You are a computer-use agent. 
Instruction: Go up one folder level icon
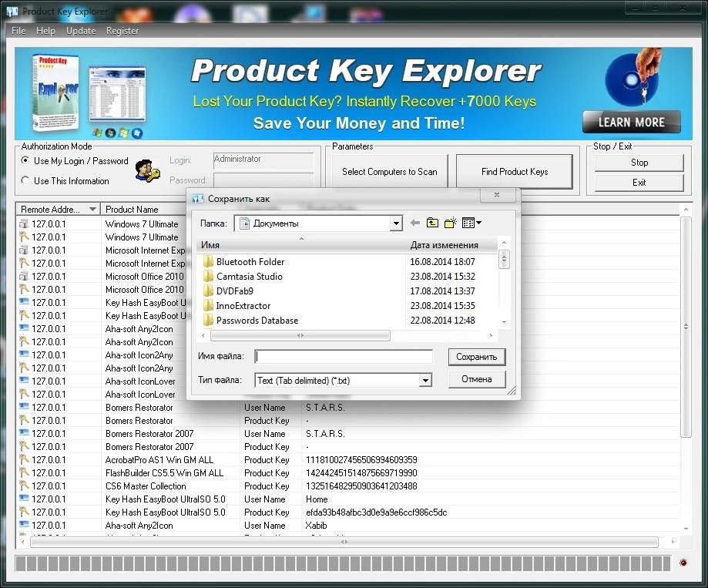click(432, 223)
